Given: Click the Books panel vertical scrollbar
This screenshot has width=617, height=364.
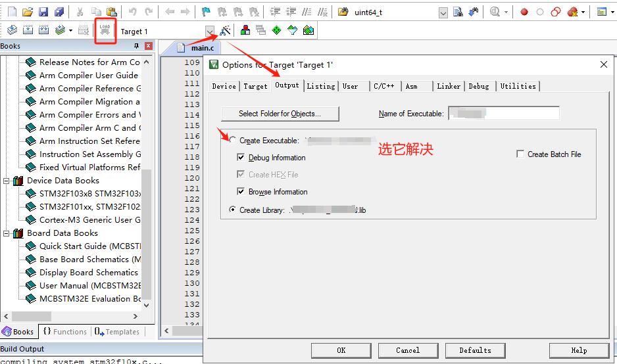Looking at the screenshot, I should (x=147, y=235).
